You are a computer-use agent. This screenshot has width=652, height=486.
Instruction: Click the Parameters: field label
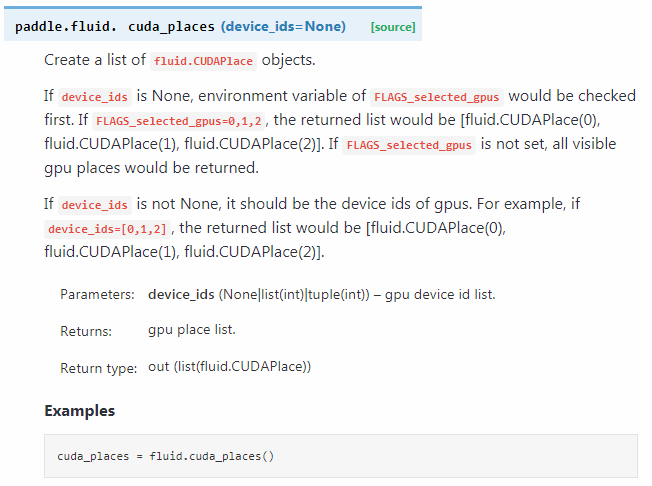tap(97, 295)
